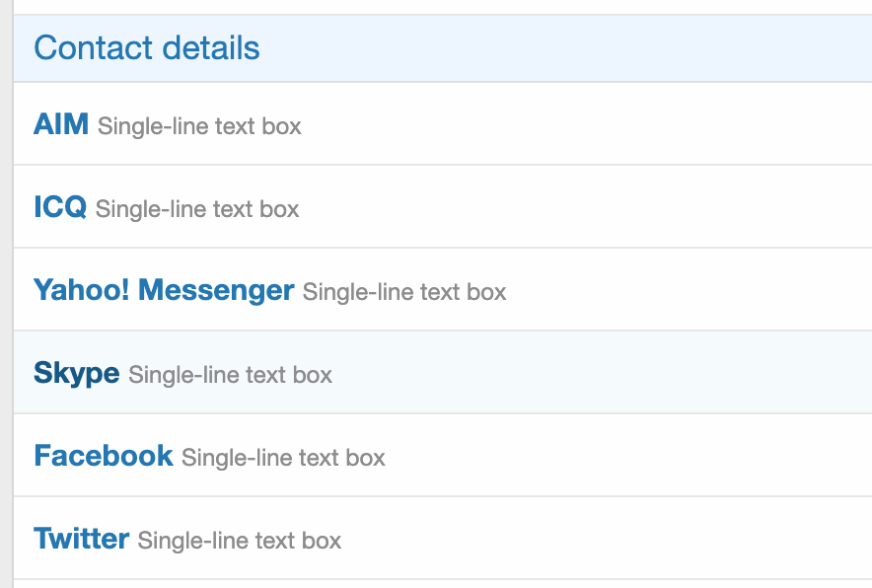
Task: Open the Facebook profile field
Action: click(104, 456)
